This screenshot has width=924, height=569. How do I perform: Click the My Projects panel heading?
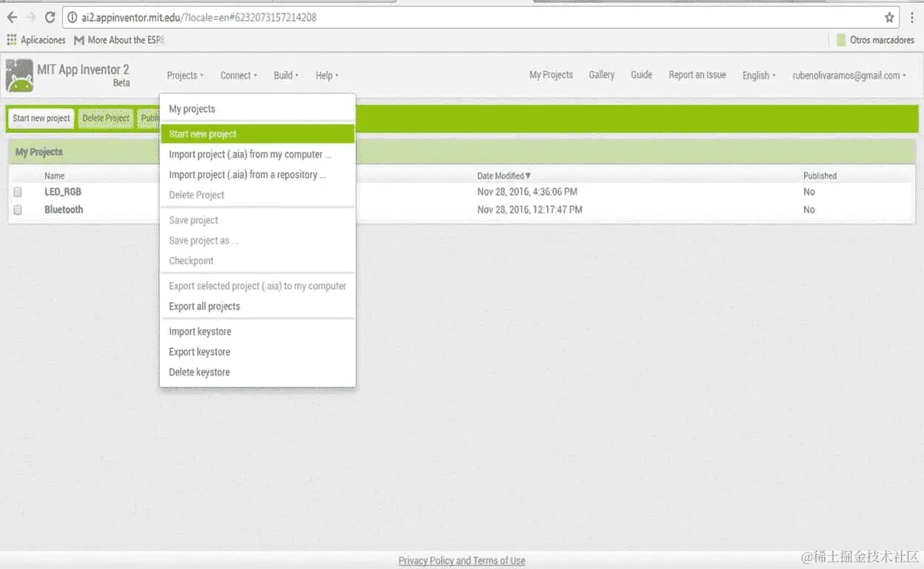pyautogui.click(x=39, y=152)
